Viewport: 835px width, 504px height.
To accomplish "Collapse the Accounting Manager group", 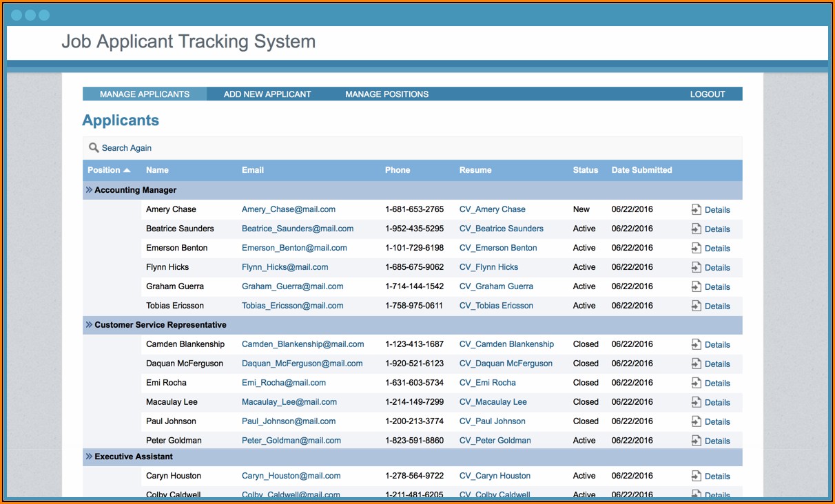I will [x=89, y=190].
